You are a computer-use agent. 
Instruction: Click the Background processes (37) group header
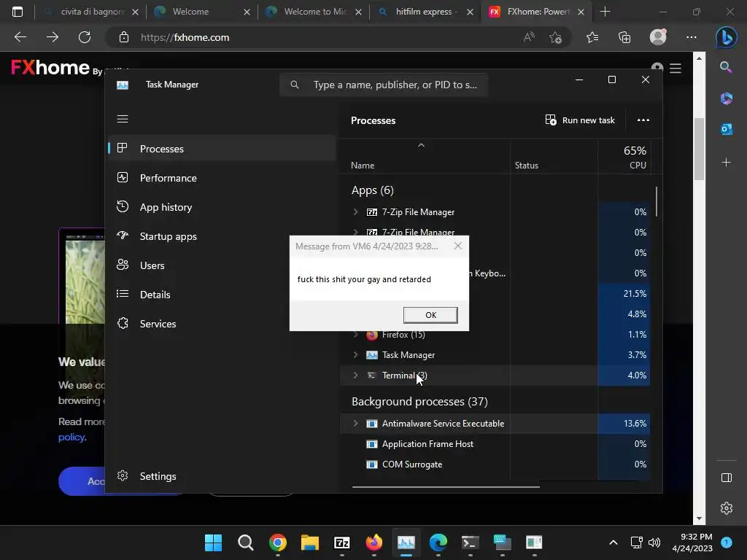pyautogui.click(x=419, y=402)
